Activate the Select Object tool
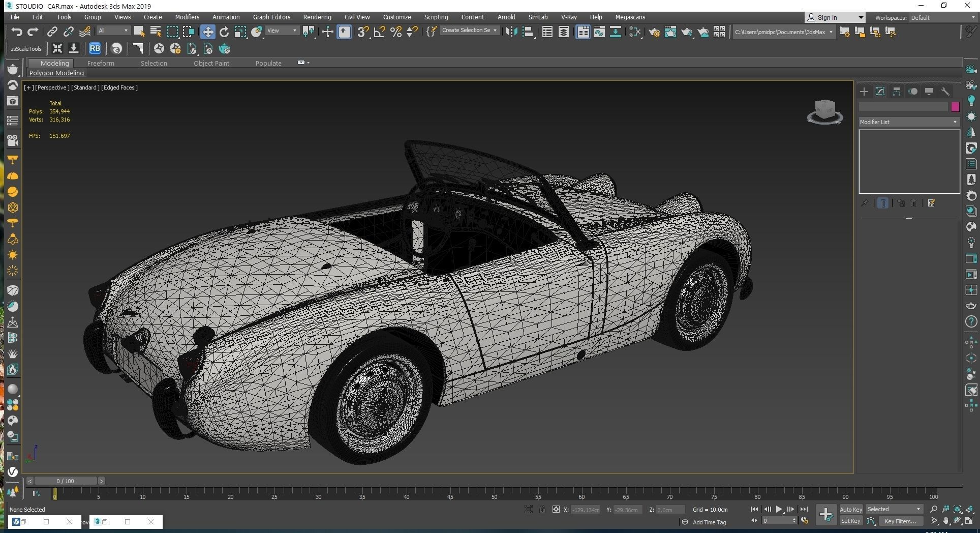 pyautogui.click(x=139, y=32)
